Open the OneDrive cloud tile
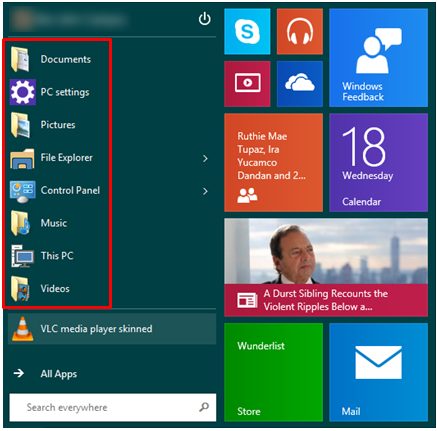The width and height of the screenshot is (437, 431). (x=300, y=84)
